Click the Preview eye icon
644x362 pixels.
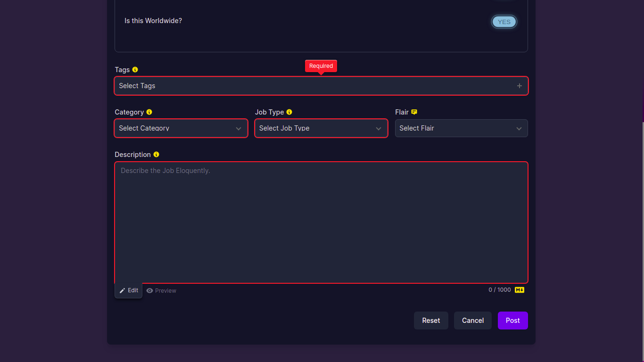coord(149,290)
